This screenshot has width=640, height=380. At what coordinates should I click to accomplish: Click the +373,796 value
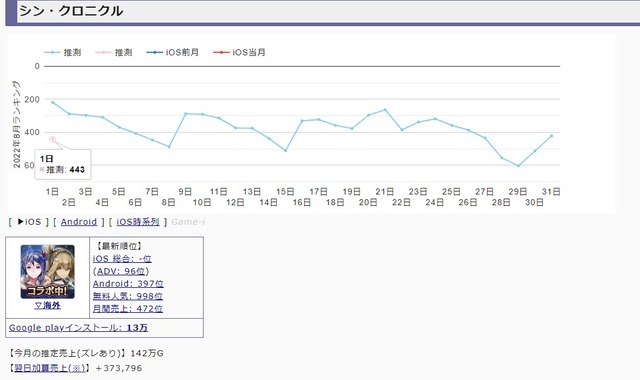point(119,368)
